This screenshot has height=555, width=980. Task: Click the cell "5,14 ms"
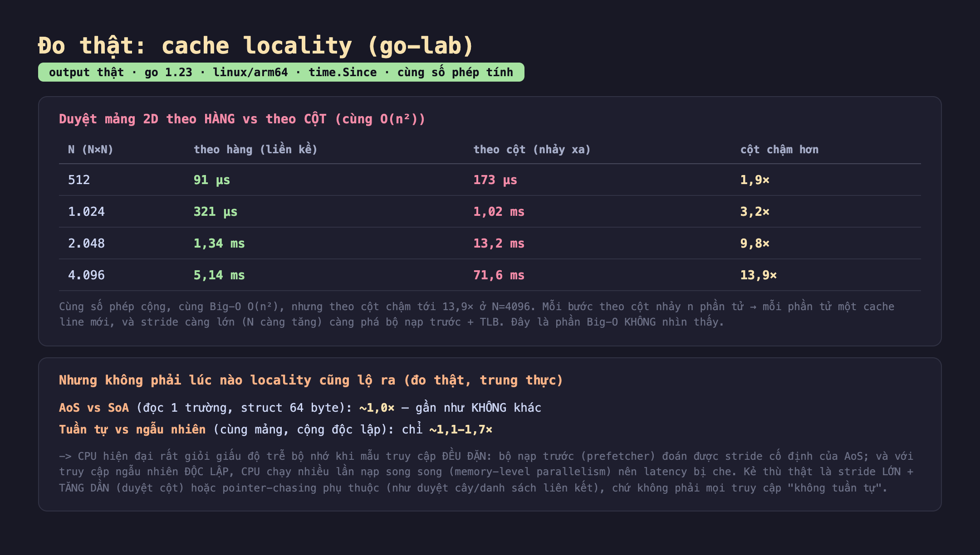(x=219, y=275)
